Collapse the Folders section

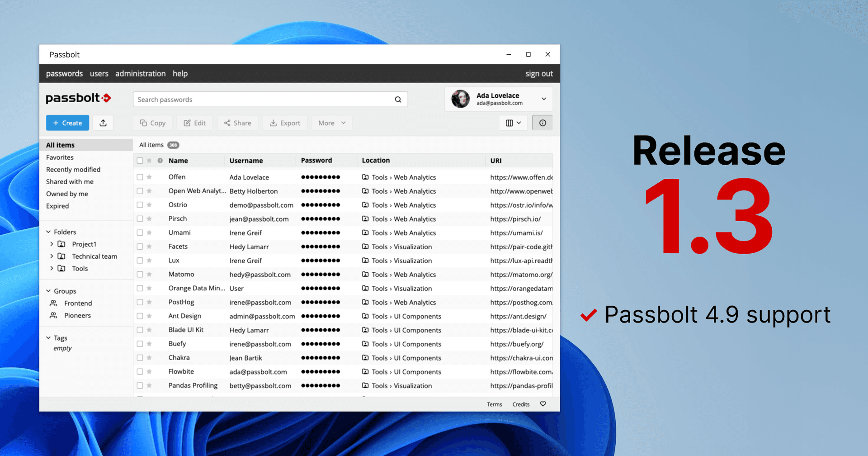point(48,232)
